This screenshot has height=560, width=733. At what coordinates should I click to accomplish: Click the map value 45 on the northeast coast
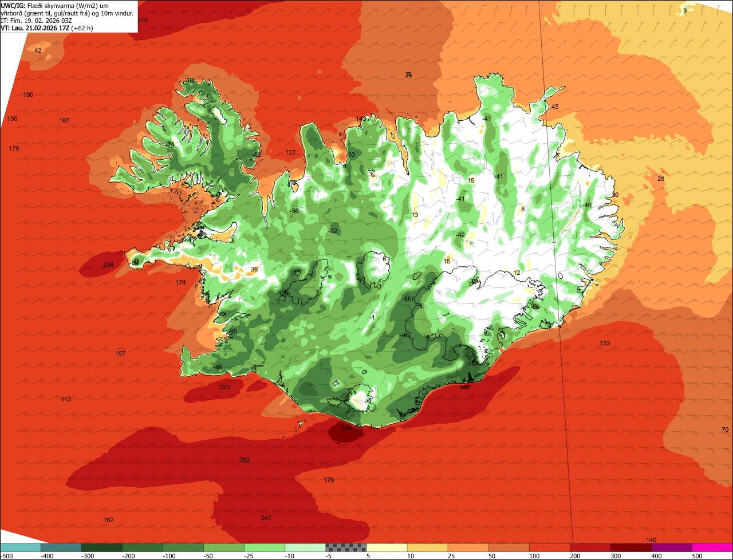pos(554,107)
